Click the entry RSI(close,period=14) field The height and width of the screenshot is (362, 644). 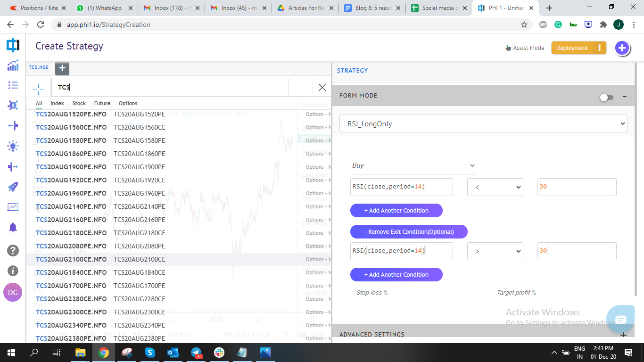tap(402, 187)
